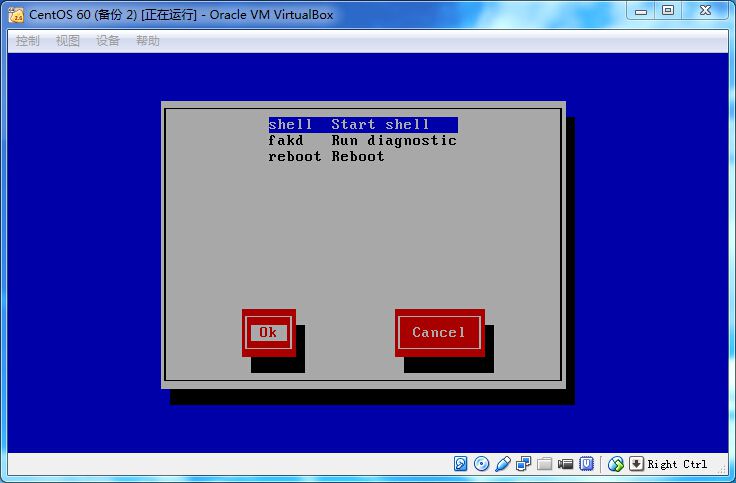Click the VirtualBox title bar app icon
Image resolution: width=736 pixels, height=483 pixels.
pyautogui.click(x=16, y=14)
